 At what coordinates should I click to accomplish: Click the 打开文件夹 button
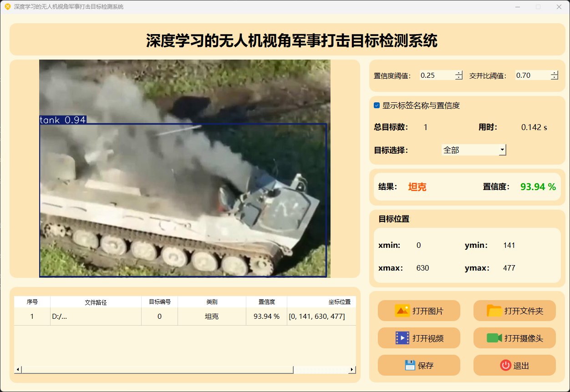(x=514, y=311)
